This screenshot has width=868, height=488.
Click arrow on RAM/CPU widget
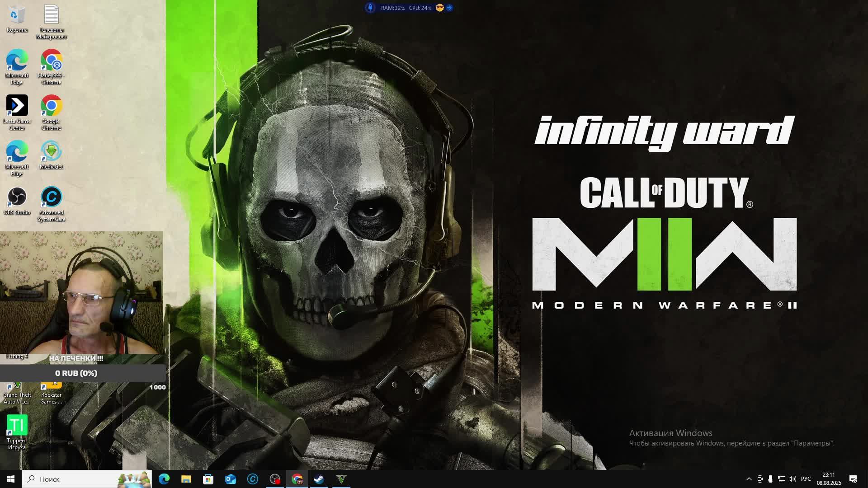pos(449,8)
